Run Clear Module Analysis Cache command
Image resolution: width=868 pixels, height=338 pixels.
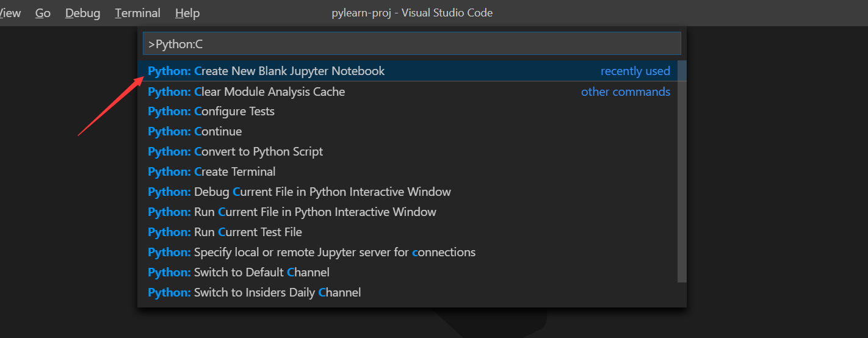tap(246, 92)
